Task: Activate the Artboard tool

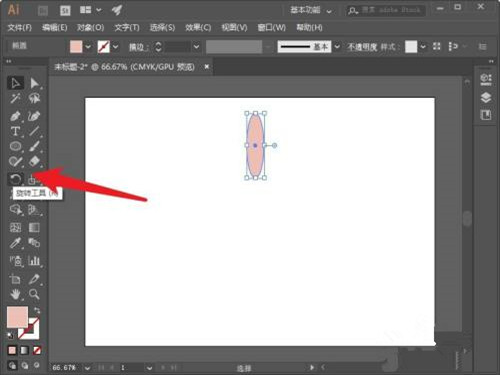Action: [15, 279]
